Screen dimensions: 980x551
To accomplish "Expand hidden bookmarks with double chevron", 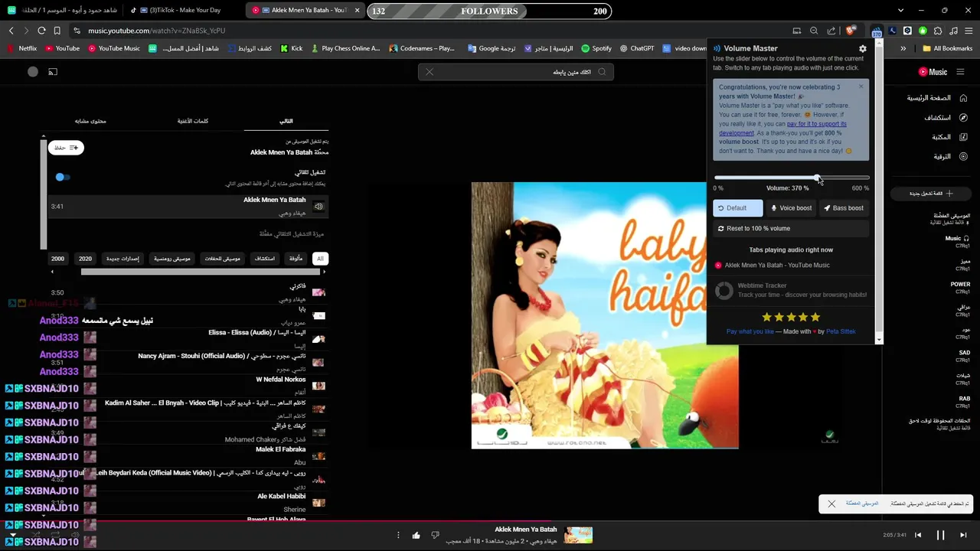I will (903, 48).
